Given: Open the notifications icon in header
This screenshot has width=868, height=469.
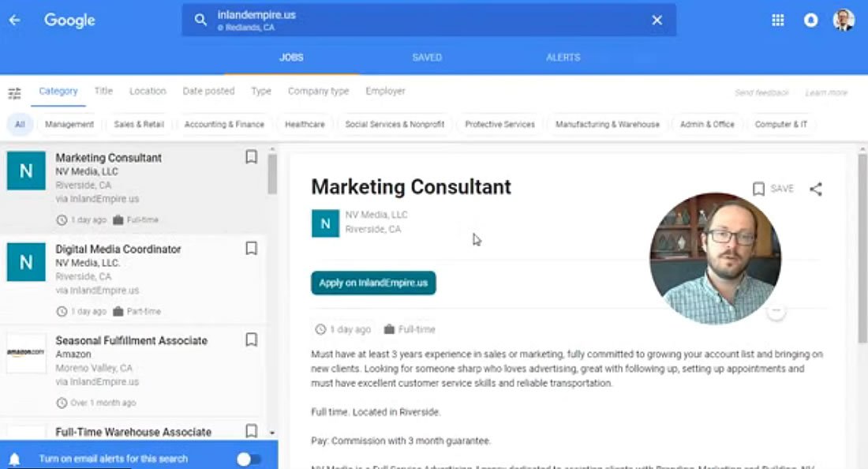Looking at the screenshot, I should click(x=811, y=20).
